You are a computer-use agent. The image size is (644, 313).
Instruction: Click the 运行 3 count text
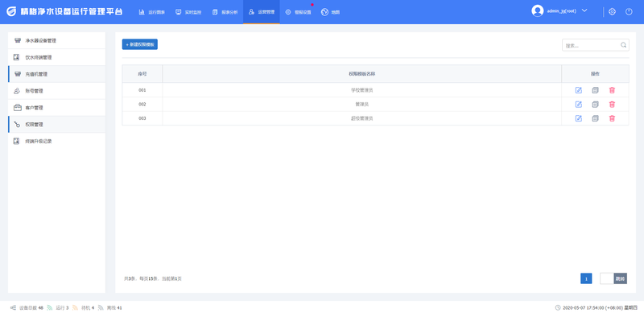[62, 307]
